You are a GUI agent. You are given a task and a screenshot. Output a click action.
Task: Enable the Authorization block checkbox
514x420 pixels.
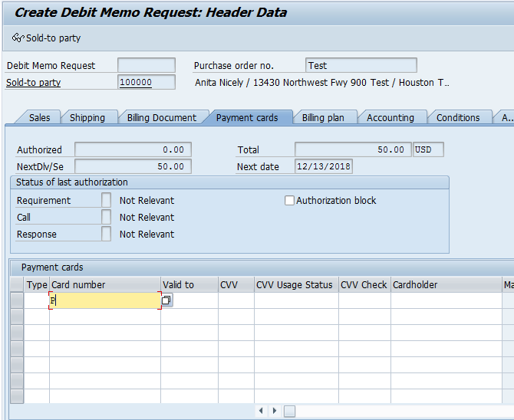[289, 201]
